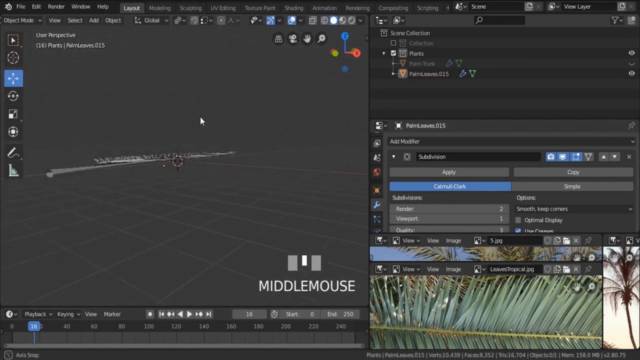Choose Catmull-Clark subdivision type
The image size is (640, 360).
(450, 187)
